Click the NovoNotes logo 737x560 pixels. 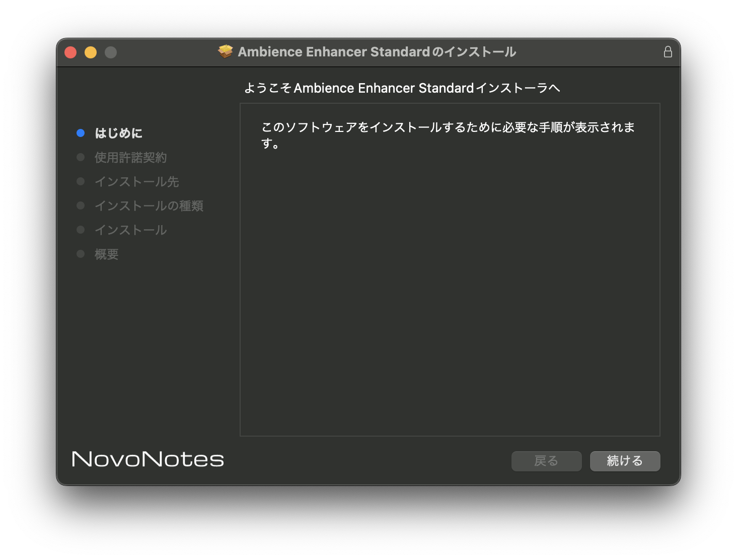[148, 459]
